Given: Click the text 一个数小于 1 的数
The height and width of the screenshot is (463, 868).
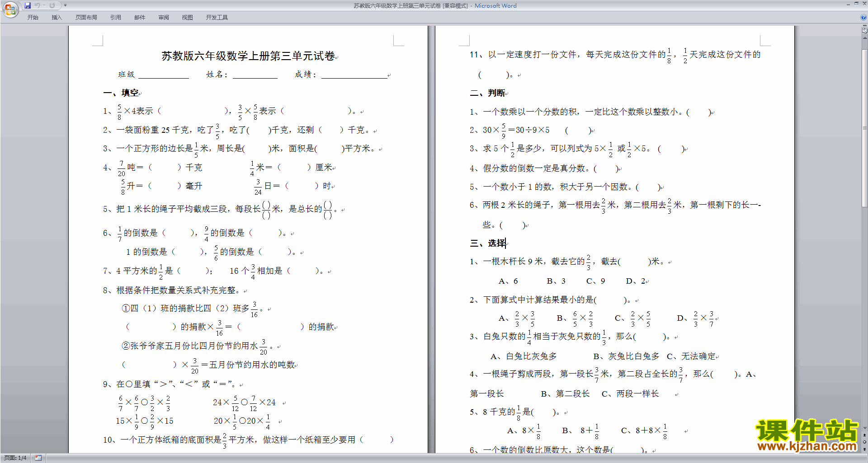Looking at the screenshot, I should [518, 187].
